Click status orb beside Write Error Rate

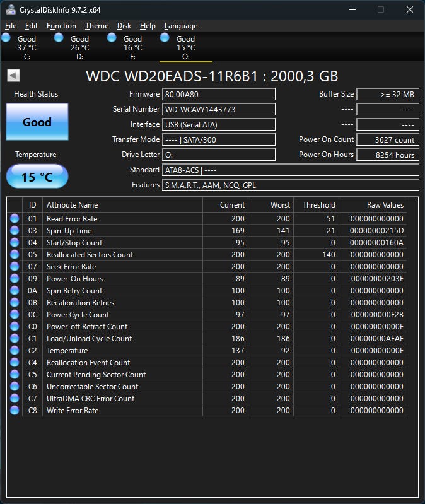pyautogui.click(x=15, y=411)
